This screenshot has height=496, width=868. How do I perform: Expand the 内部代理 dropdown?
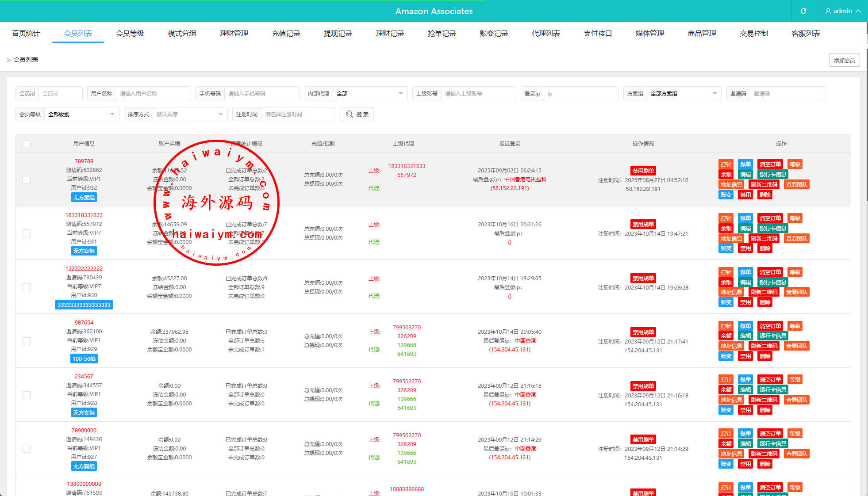point(369,94)
